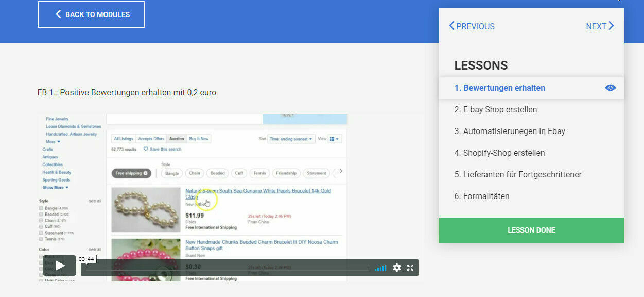The width and height of the screenshot is (644, 297).
Task: Open the Antiques category
Action: pos(50,157)
